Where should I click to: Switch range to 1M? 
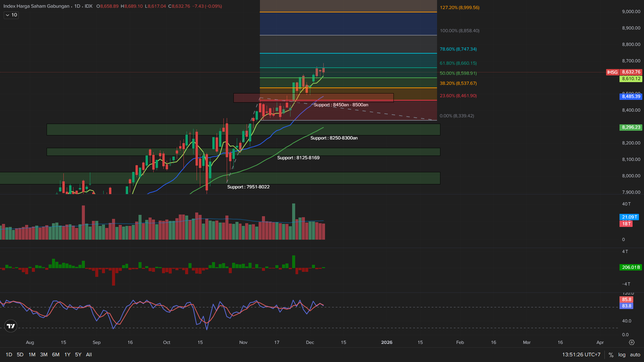(32, 355)
